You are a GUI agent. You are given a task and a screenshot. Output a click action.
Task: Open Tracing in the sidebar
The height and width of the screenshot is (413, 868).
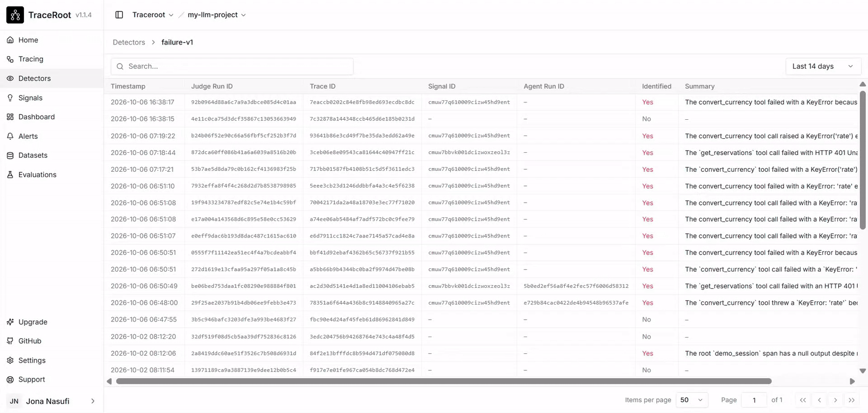[52, 59]
